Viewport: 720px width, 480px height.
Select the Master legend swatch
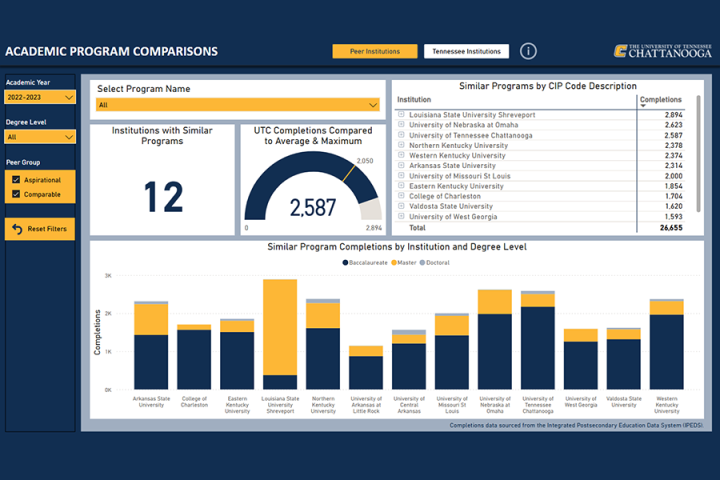point(394,263)
